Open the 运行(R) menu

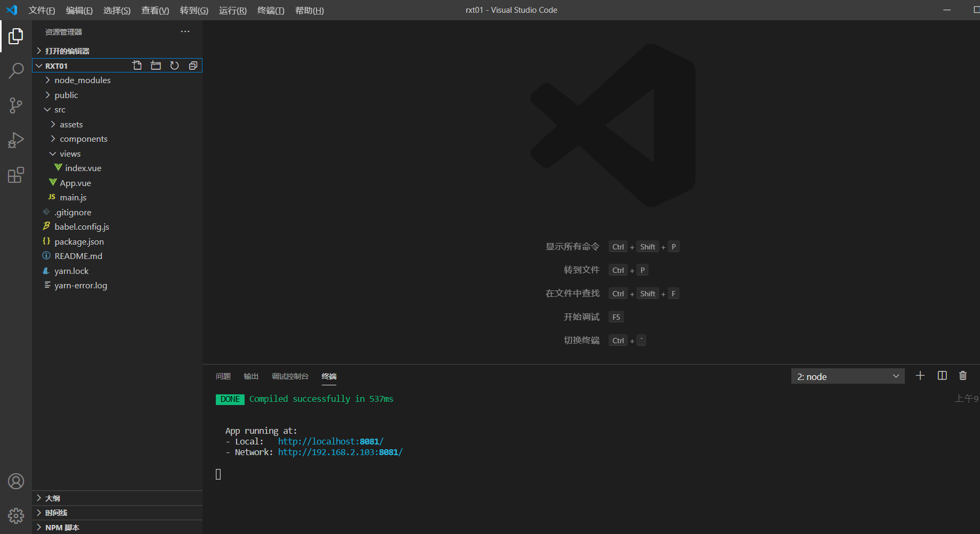click(233, 10)
